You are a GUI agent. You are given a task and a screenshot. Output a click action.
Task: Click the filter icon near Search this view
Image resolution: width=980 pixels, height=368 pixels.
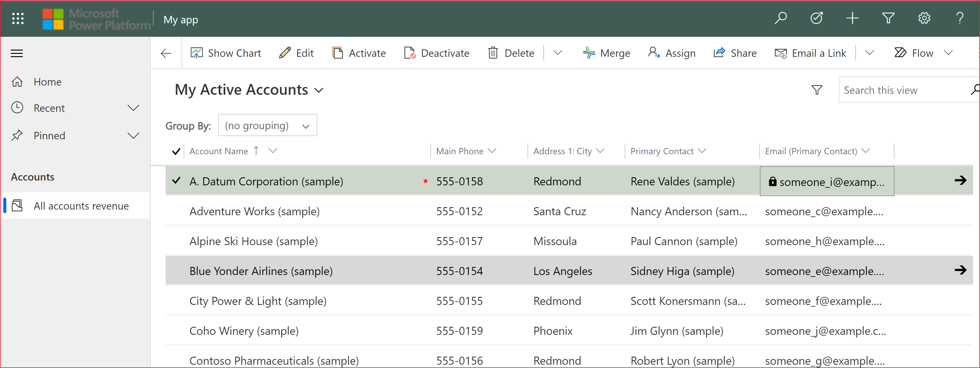tap(817, 89)
